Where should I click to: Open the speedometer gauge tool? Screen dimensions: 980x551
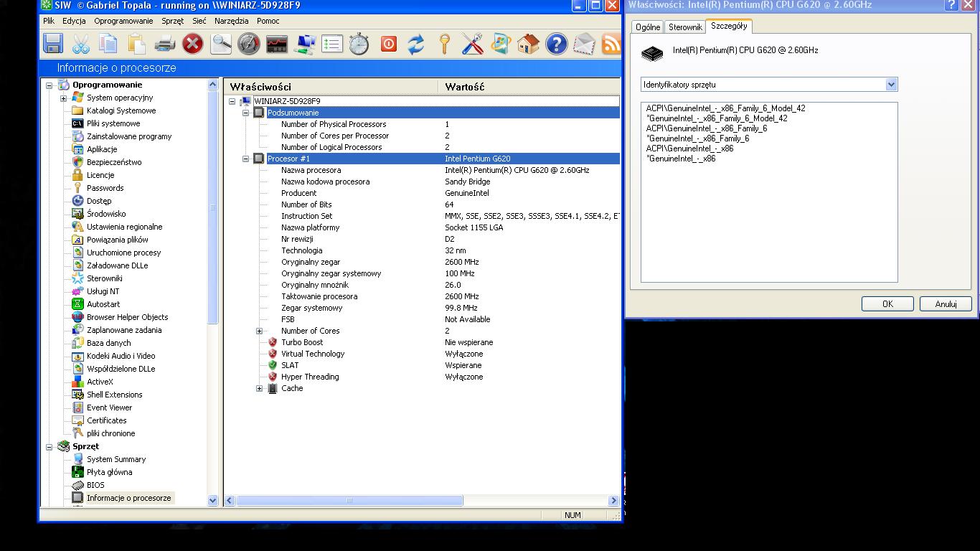[x=248, y=44]
